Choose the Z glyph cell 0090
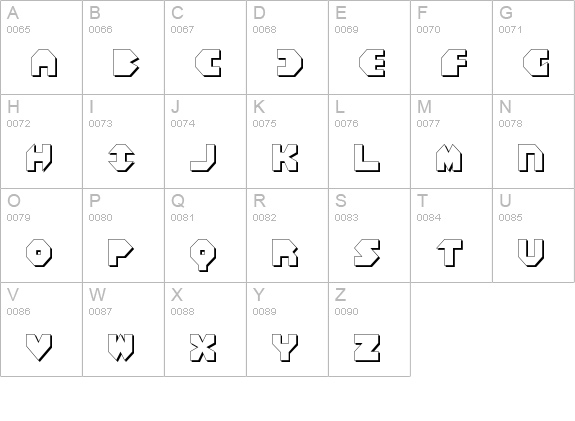The image size is (575, 421). click(x=369, y=329)
